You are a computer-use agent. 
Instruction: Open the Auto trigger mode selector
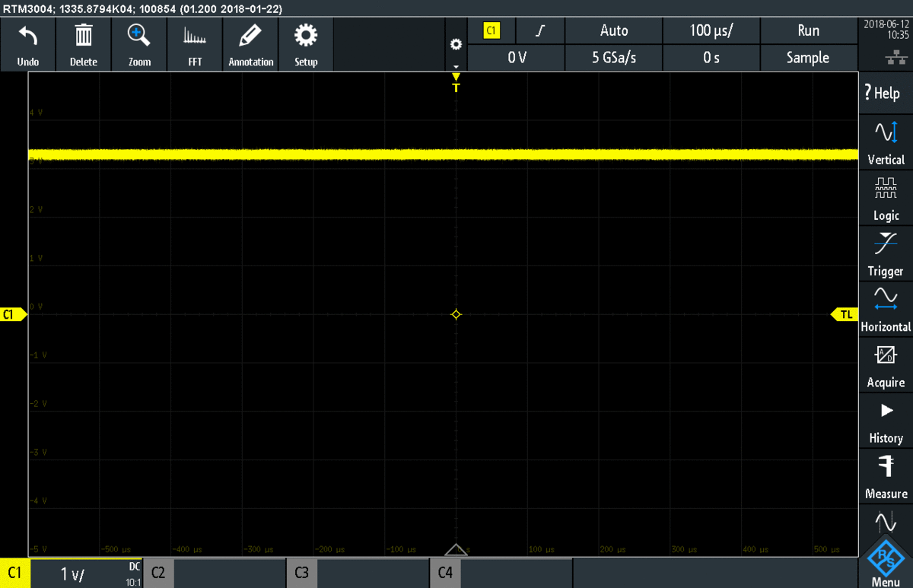point(613,30)
